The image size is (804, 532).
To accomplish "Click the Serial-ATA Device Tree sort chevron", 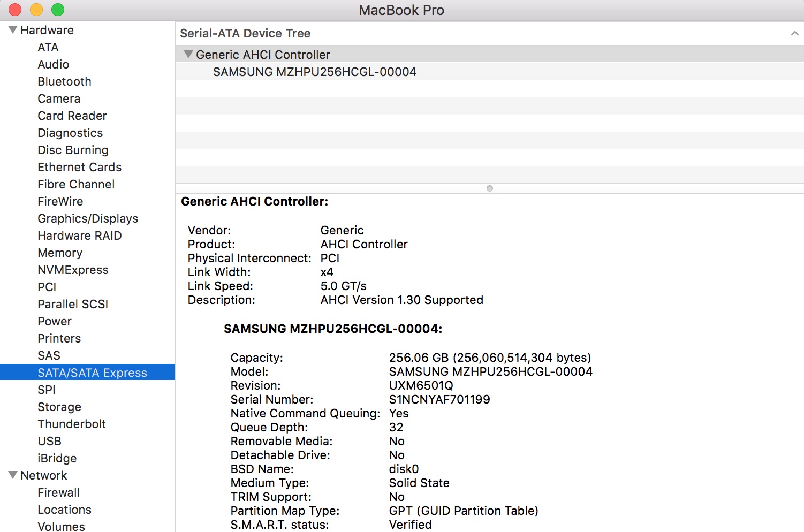I will (x=794, y=33).
